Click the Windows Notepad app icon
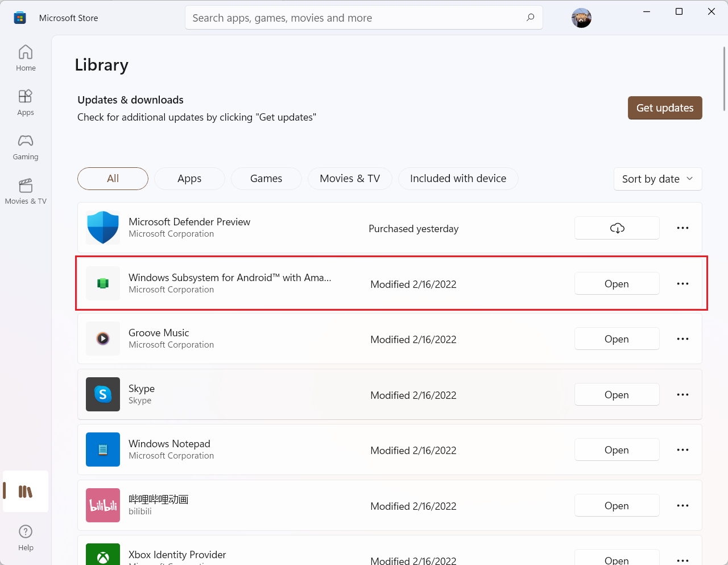728x565 pixels. click(x=103, y=449)
